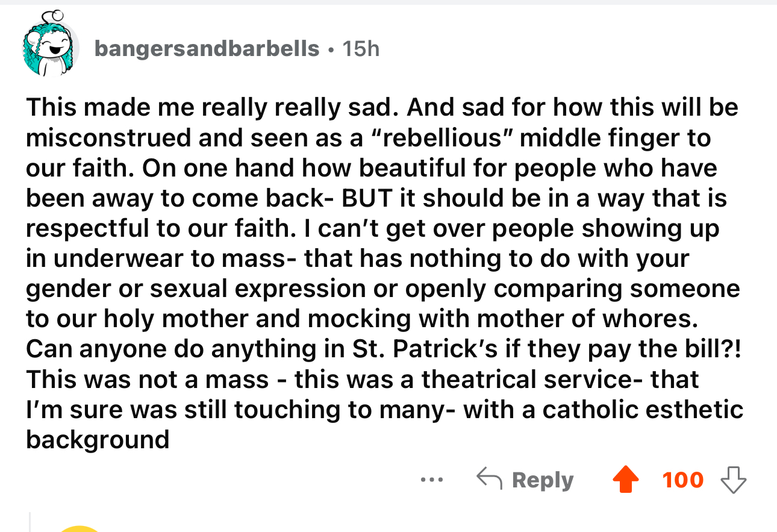
Task: Click the final word "background" of the comment
Action: pos(98,440)
